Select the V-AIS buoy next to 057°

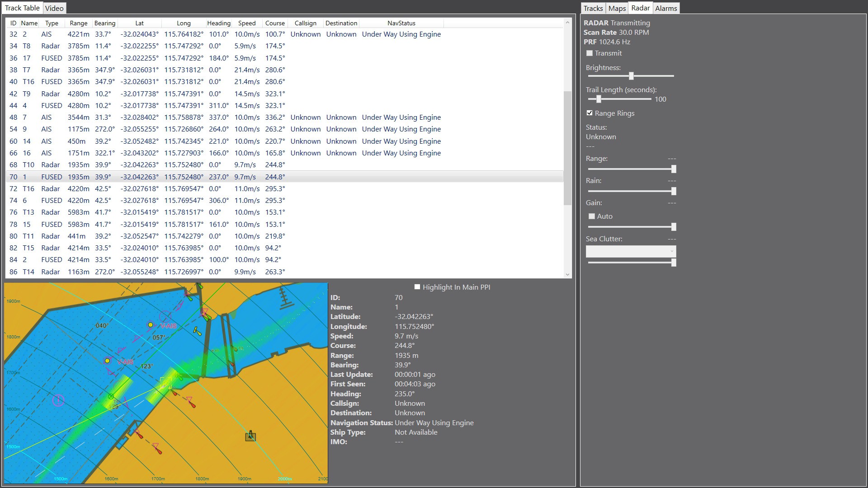[x=151, y=325]
